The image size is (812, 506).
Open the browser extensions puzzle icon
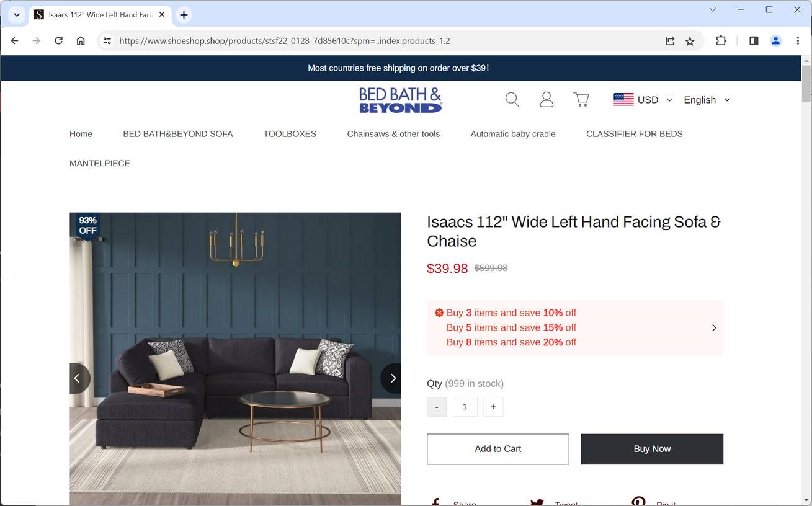721,41
